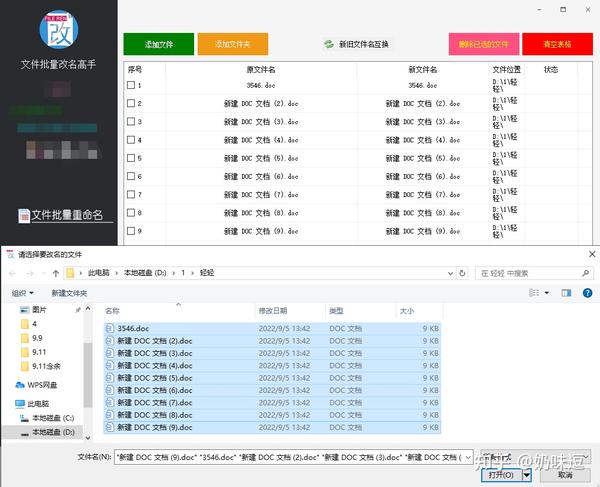
Task: Click the 名称 column header
Action: [x=112, y=311]
